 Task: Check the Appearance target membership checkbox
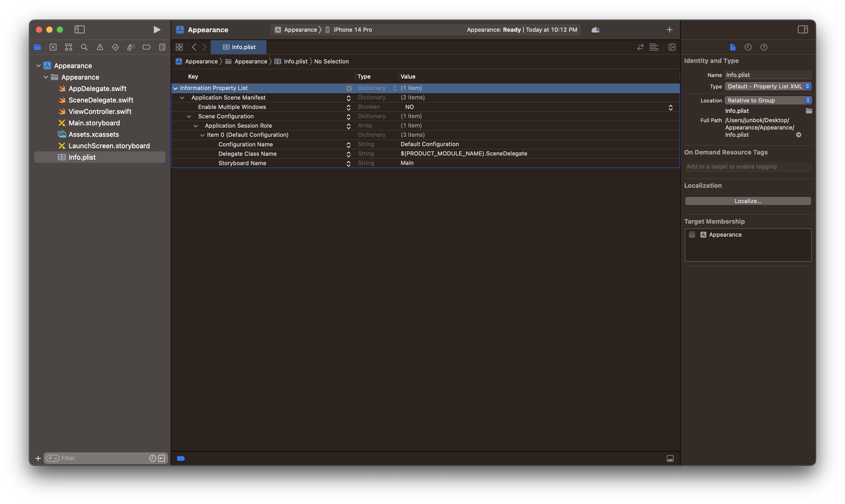coord(692,235)
